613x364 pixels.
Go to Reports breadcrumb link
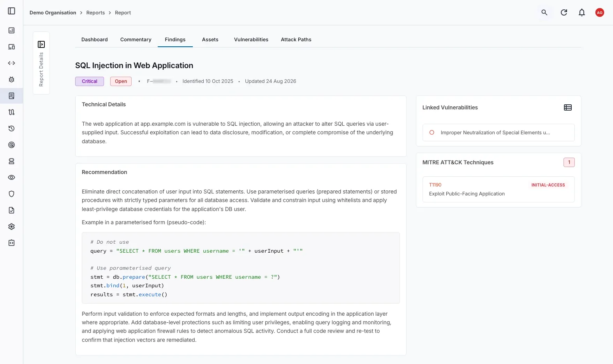96,12
